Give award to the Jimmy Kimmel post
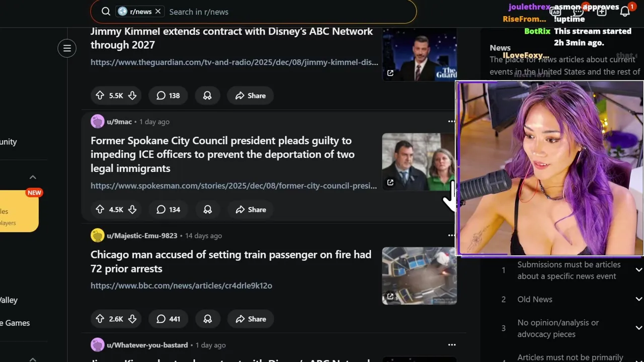Viewport: 644px width, 362px height. (207, 96)
